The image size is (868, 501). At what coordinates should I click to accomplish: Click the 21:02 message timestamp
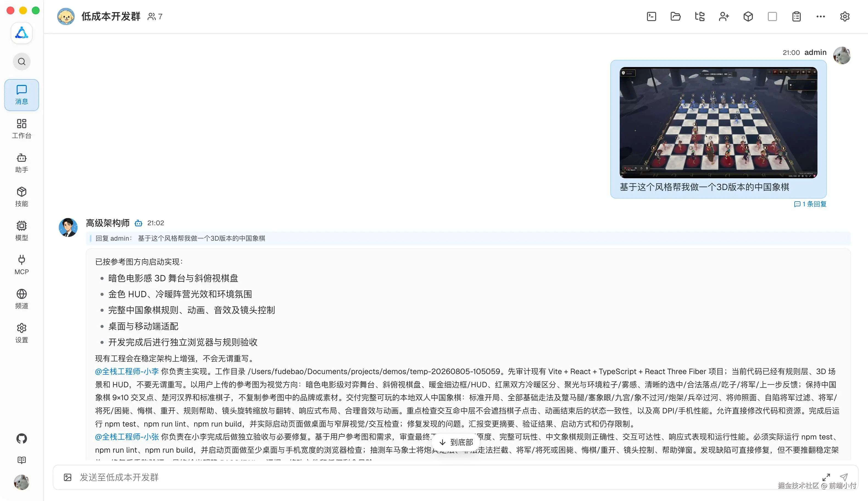pyautogui.click(x=155, y=223)
